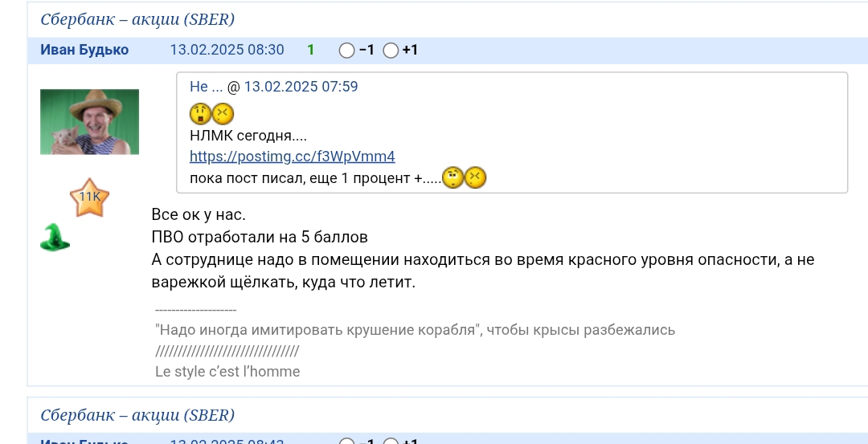
Task: Click the signature quote about 'крушение корабля'
Action: [416, 330]
